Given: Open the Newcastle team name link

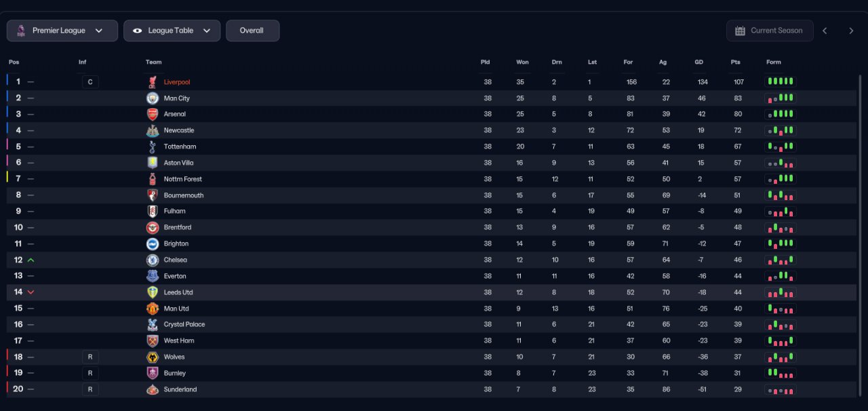Looking at the screenshot, I should [x=179, y=130].
